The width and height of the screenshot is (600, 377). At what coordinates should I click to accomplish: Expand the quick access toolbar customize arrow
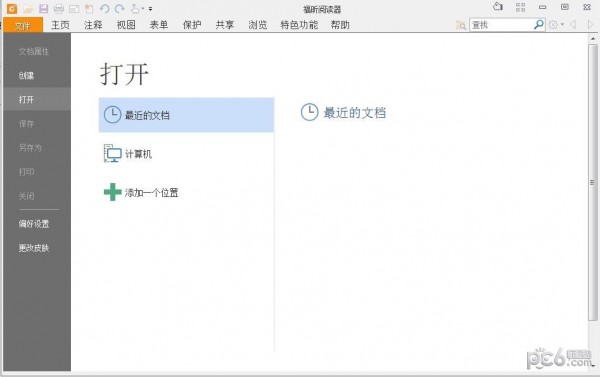(x=151, y=8)
